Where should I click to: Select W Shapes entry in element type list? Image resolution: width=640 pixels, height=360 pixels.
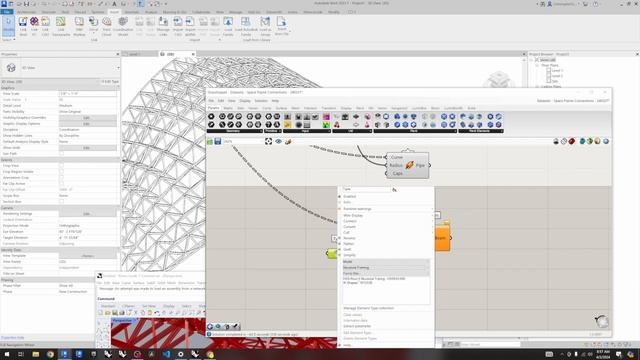tap(357, 282)
